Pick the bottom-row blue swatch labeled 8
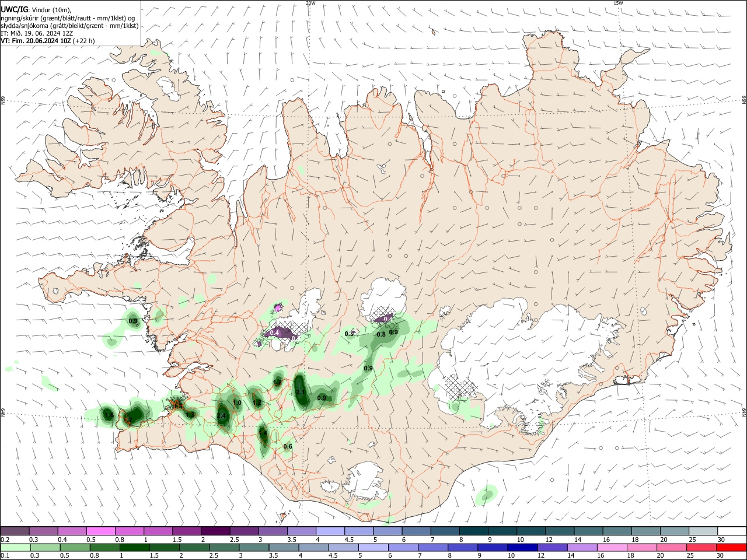Image resolution: width=747 pixels, height=560 pixels. (x=463, y=547)
